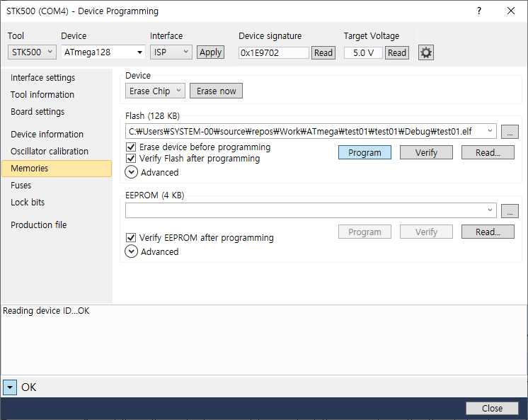
Task: Expand Advanced options under Flash
Action: [132, 172]
